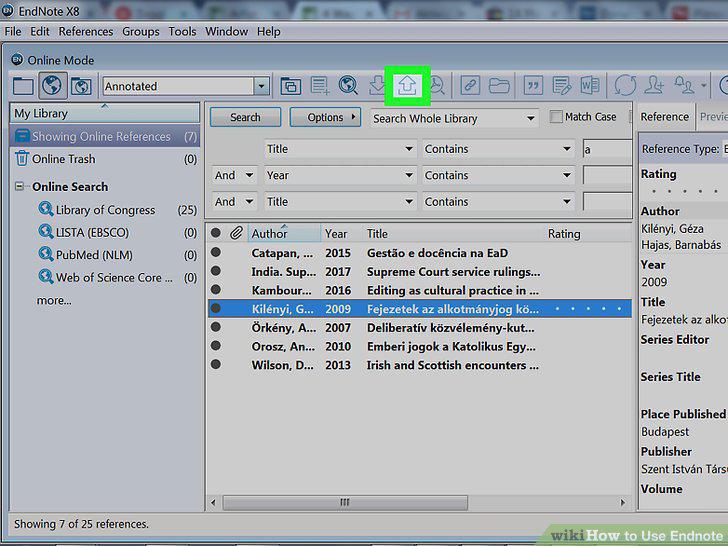Click Return to Word Processor icon

point(590,86)
